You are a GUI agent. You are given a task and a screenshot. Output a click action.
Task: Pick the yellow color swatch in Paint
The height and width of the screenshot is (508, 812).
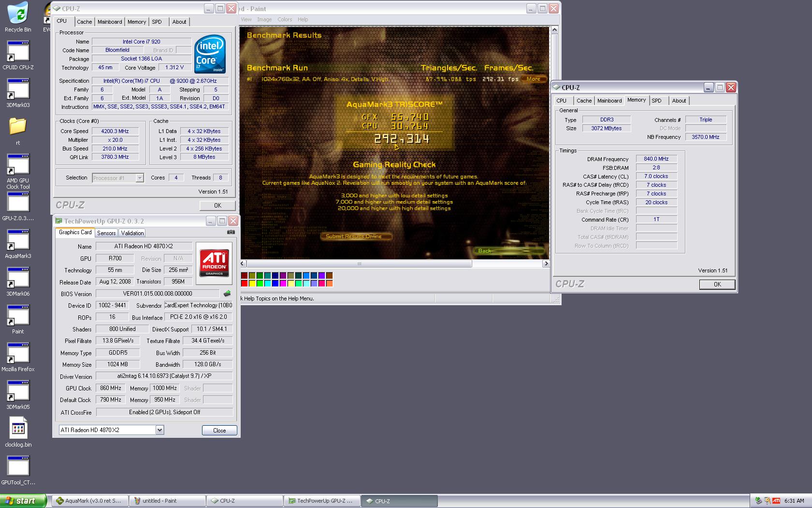click(252, 283)
